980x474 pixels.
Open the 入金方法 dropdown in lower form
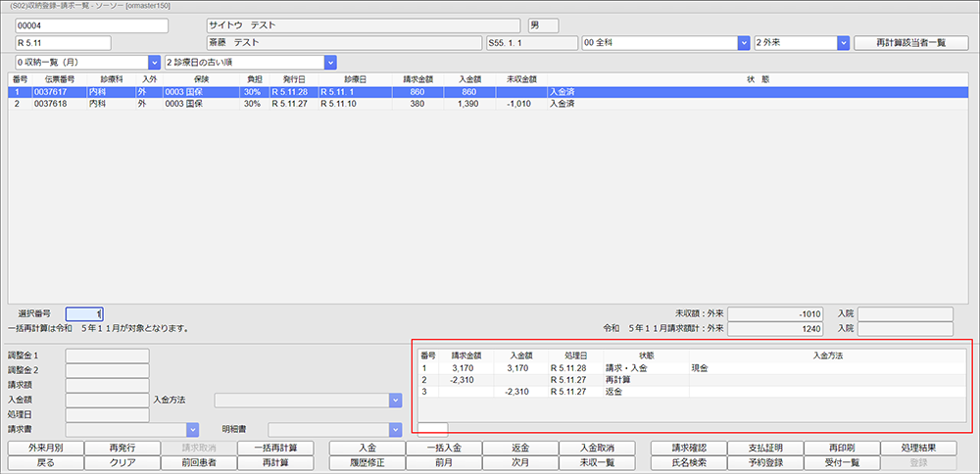(395, 400)
